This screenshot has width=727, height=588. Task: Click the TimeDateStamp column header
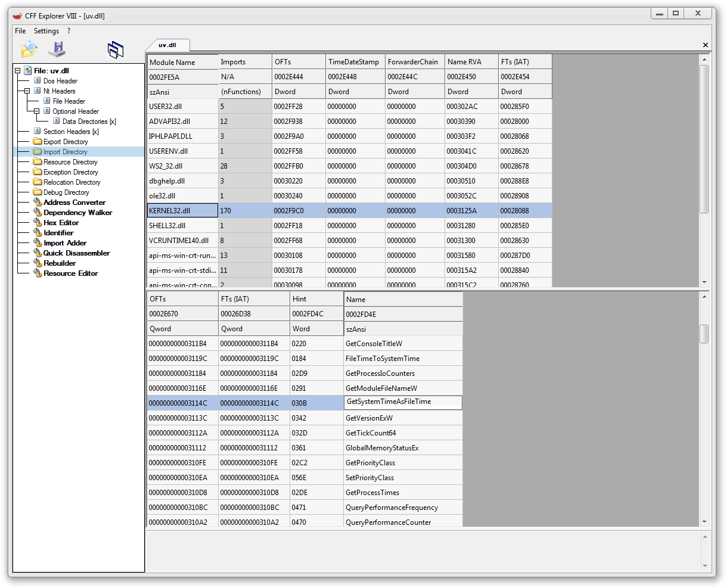(355, 62)
